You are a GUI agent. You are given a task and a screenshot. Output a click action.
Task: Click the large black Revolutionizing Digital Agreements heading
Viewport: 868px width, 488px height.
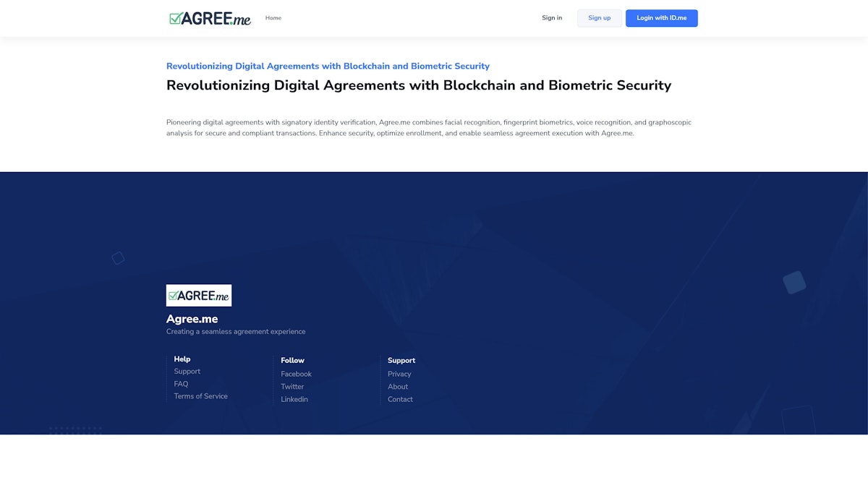[419, 85]
